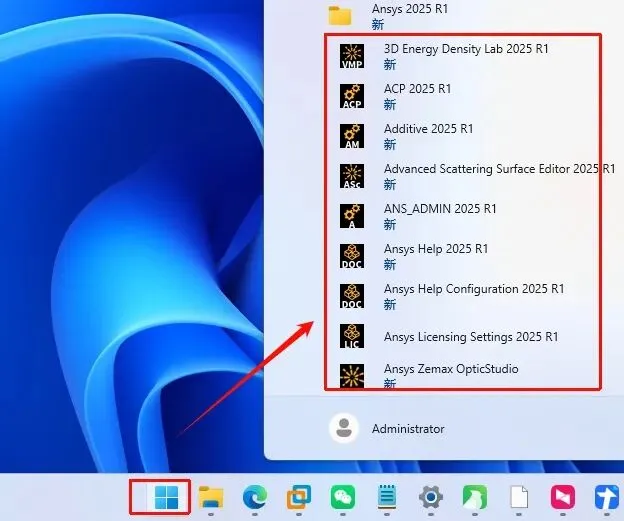Open VMware icon on taskbar
The height and width of the screenshot is (521, 624).
[x=299, y=498]
